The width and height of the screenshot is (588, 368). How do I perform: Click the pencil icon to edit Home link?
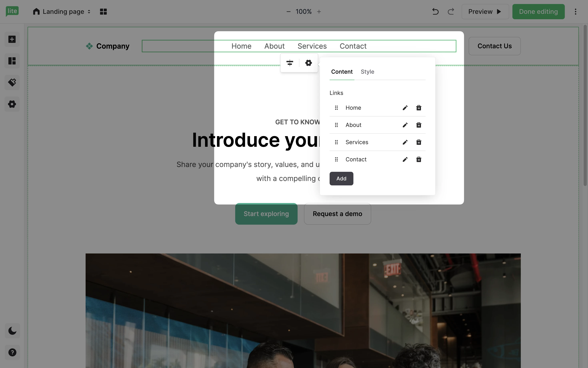(x=405, y=108)
